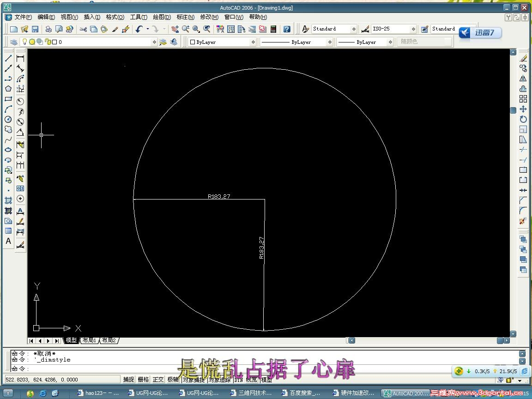
Task: Open the 文件(F) menu
Action: click(23, 17)
